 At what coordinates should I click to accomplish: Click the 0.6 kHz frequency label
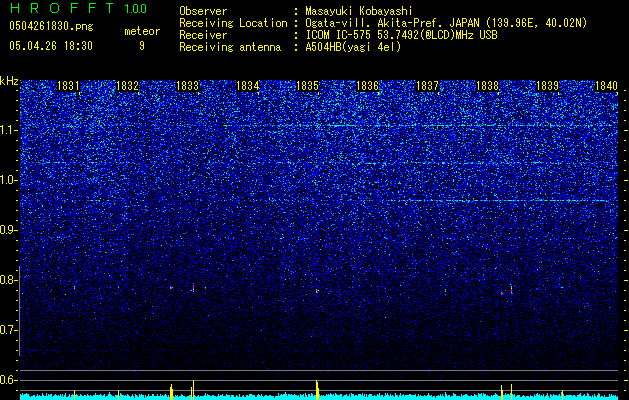tap(8, 380)
